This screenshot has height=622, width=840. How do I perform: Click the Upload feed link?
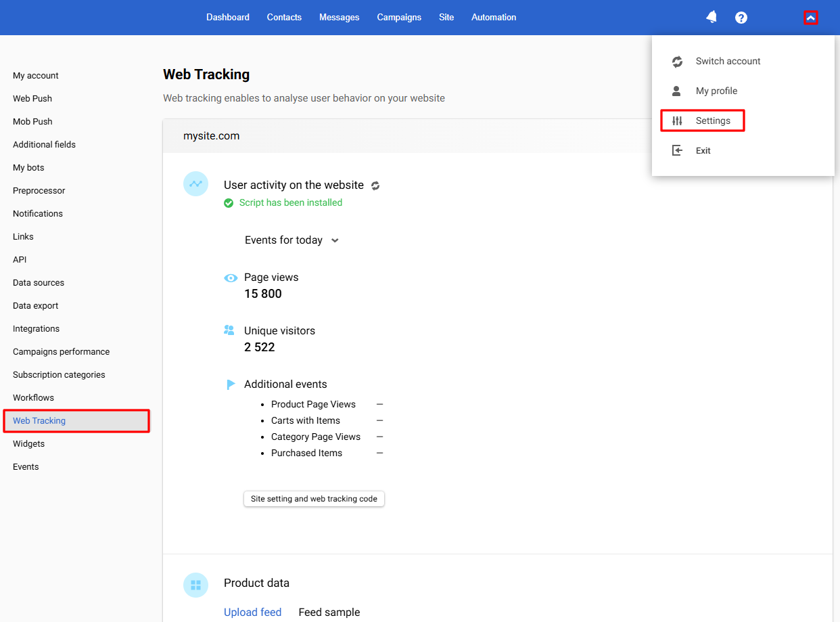(252, 612)
